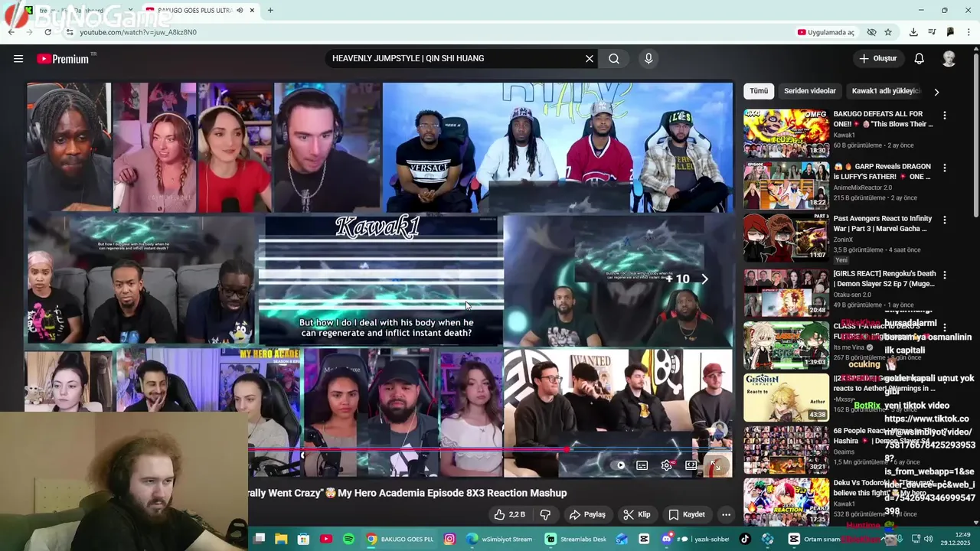Open Past Avengers React to Infinity War

pos(883,223)
